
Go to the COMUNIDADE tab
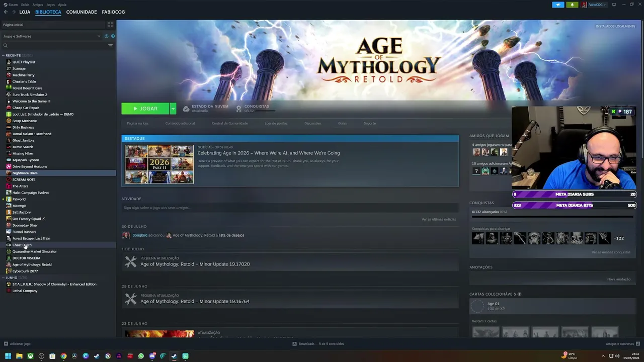82,12
